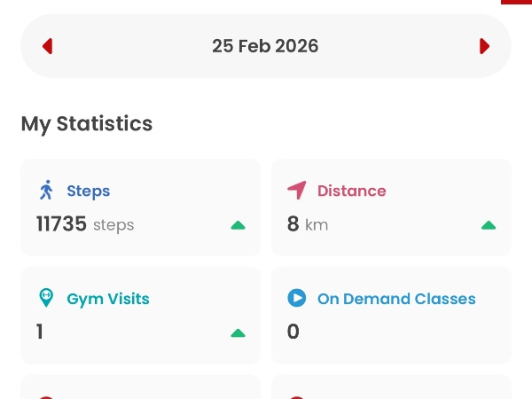Click the My Statistics heading
532x399 pixels.
click(87, 124)
